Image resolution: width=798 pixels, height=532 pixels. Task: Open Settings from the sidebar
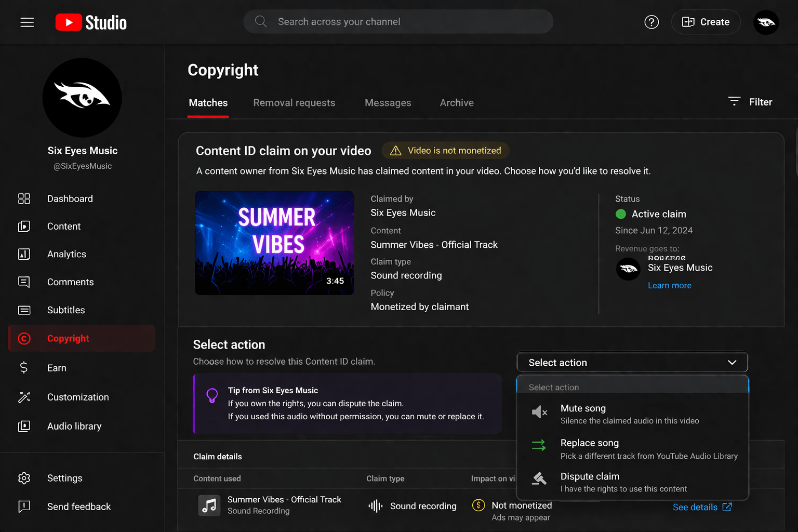coord(82,478)
